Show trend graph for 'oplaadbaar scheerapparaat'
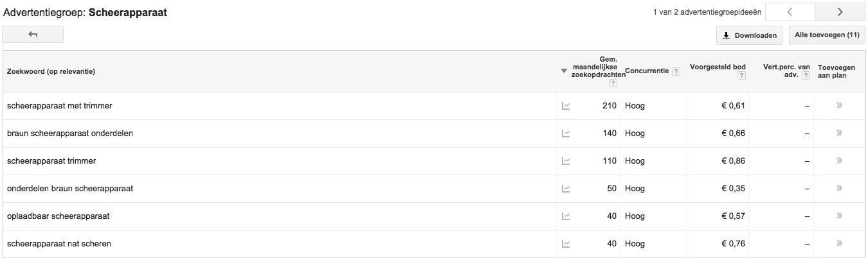 click(566, 216)
